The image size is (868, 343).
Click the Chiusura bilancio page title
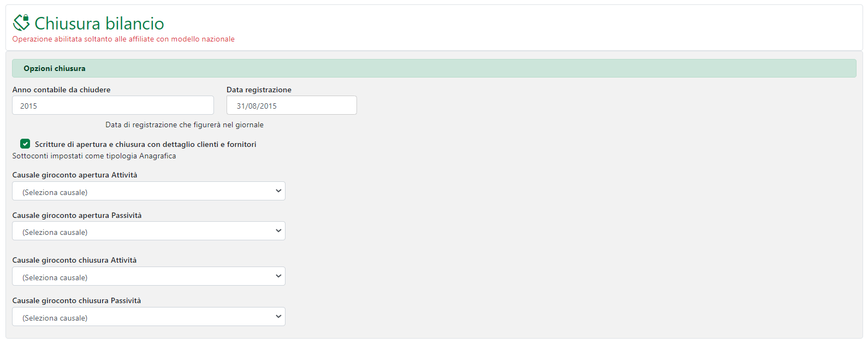(99, 23)
